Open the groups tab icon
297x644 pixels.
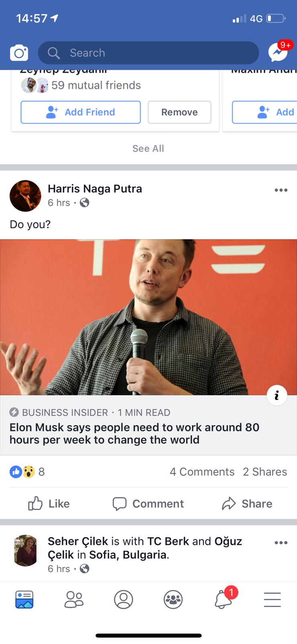click(x=173, y=599)
